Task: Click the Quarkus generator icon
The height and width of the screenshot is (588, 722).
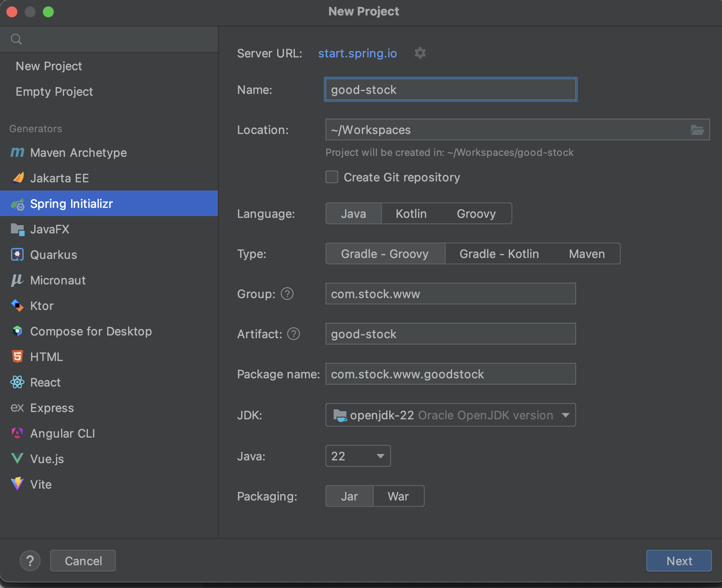Action: pyautogui.click(x=17, y=254)
